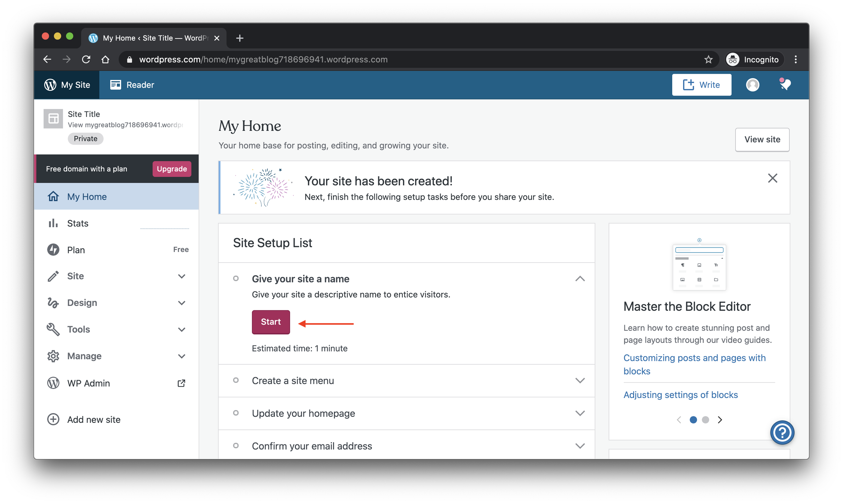Click the site security lock icon in address bar
Viewport: 843px width, 504px height.
click(x=129, y=60)
